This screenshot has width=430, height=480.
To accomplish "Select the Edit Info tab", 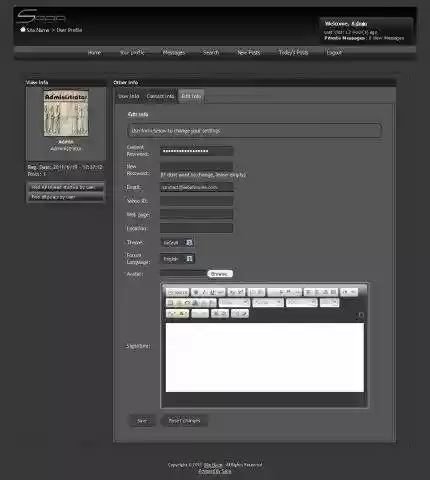I will pyautogui.click(x=191, y=96).
